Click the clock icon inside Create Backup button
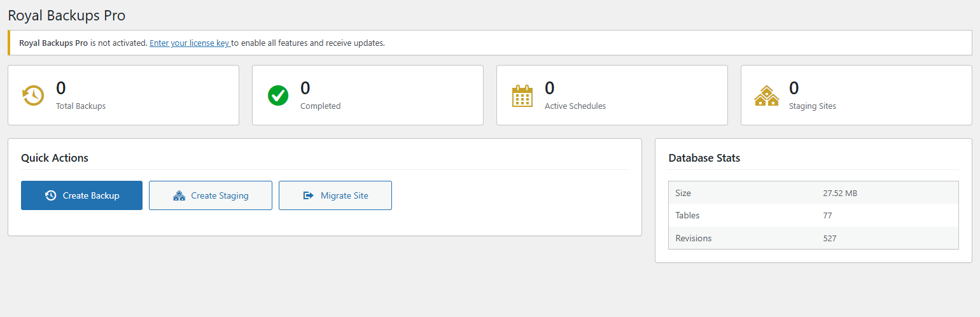The width and height of the screenshot is (980, 317). 51,195
